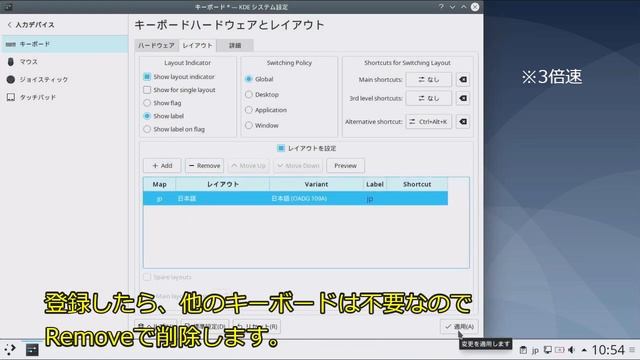
Task: Open the display tray icon
Action: pyautogui.click(x=548, y=350)
